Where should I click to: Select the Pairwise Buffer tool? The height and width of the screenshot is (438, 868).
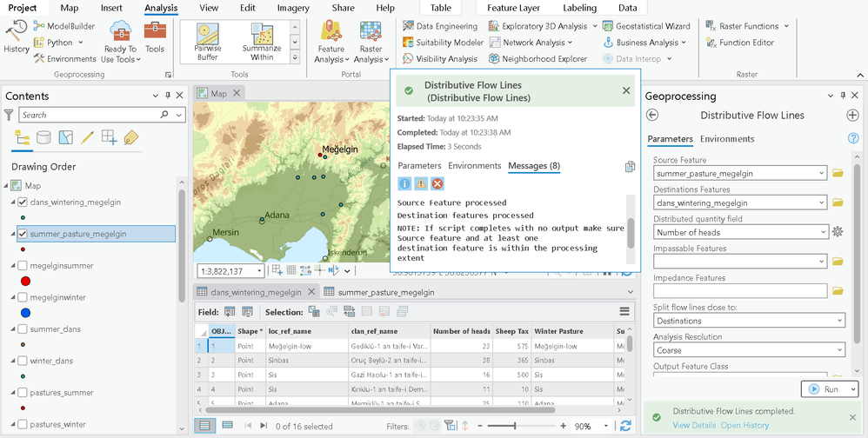(x=208, y=42)
